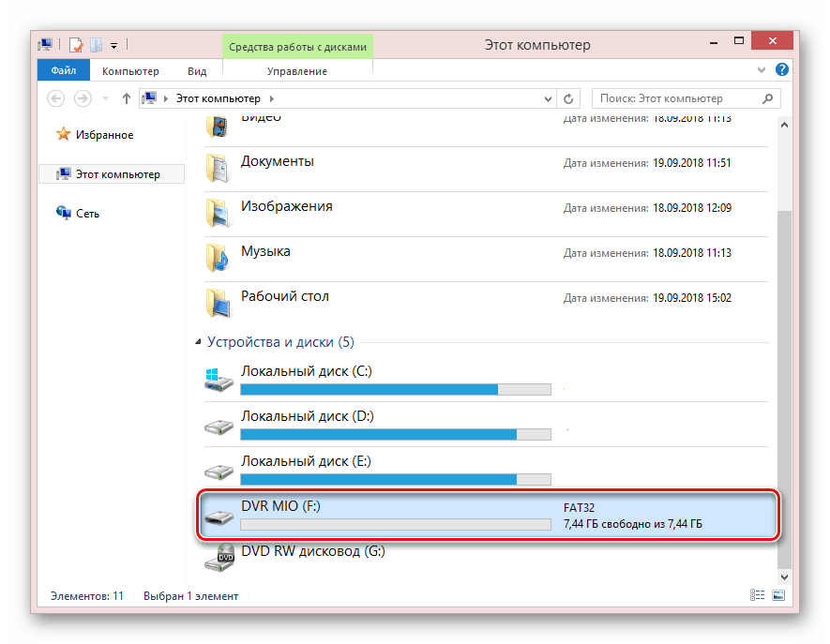Viewport: 830px width, 644px height.
Task: Select the DVD RW дисковод (G:) drive icon
Action: [x=219, y=560]
